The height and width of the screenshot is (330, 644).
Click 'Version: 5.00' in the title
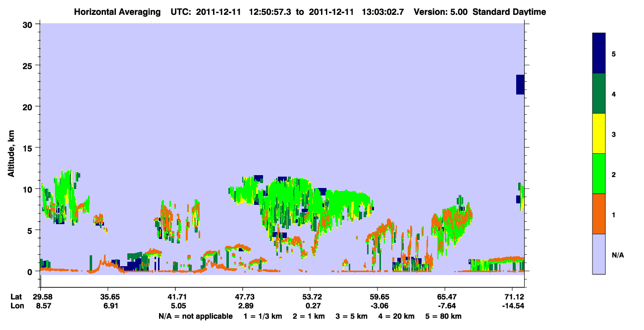tap(441, 12)
